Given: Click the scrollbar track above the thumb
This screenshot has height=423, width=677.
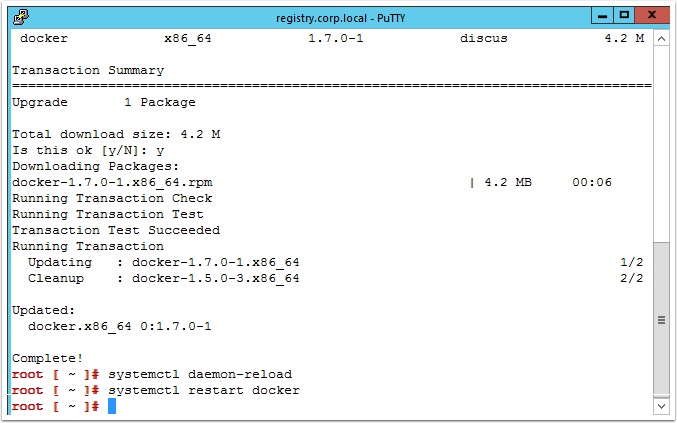Looking at the screenshot, I should pos(661,145).
